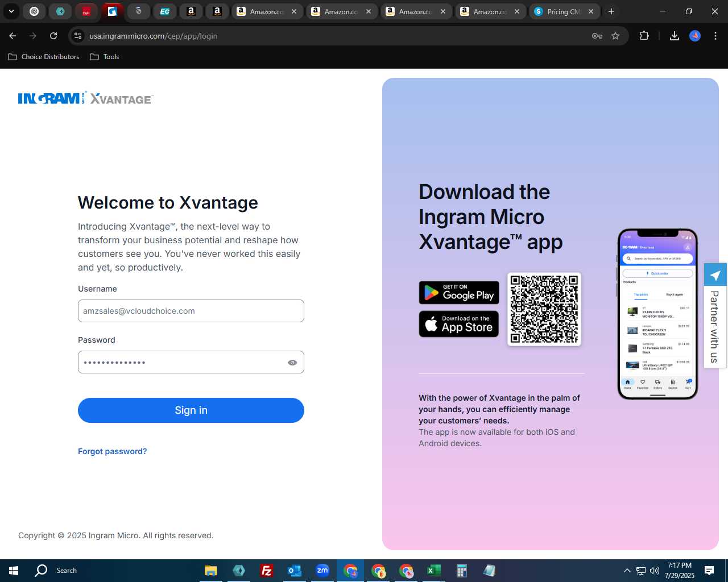
Task: Open the Choice Distributors bookmark folder
Action: pyautogui.click(x=44, y=57)
